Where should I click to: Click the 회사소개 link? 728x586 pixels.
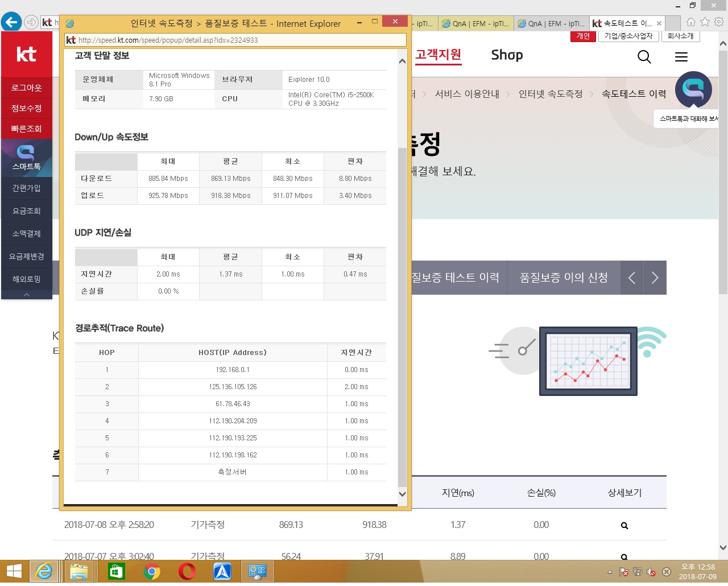point(680,36)
